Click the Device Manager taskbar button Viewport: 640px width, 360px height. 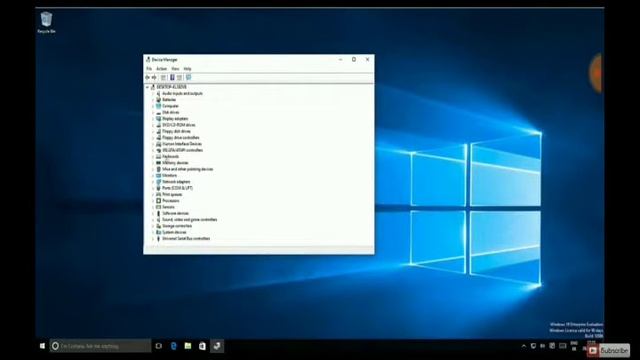point(217,346)
